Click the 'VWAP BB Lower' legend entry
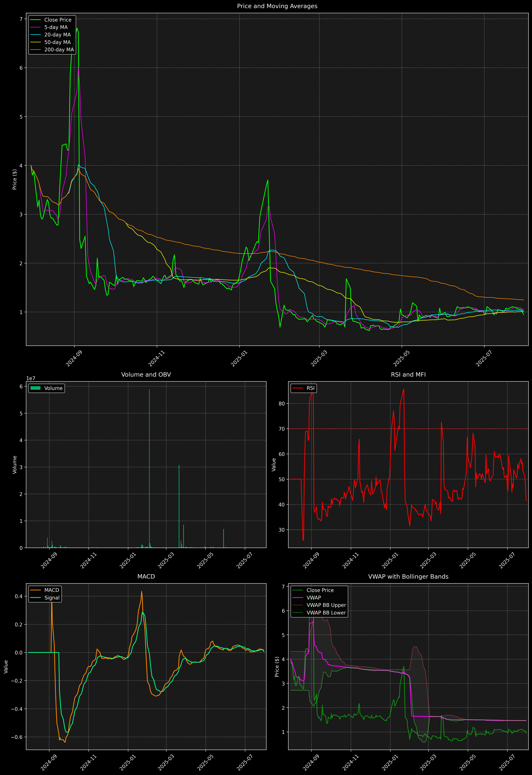 coord(319,613)
